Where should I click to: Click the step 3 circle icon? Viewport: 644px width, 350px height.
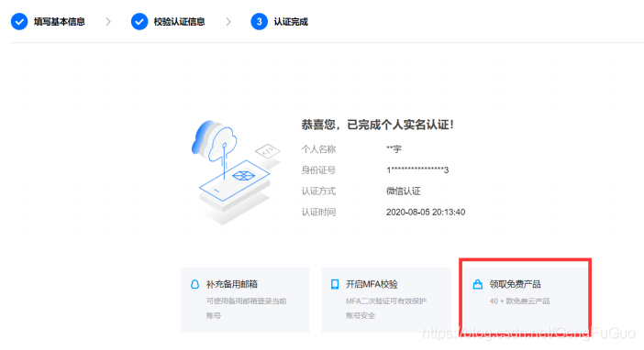pos(260,22)
